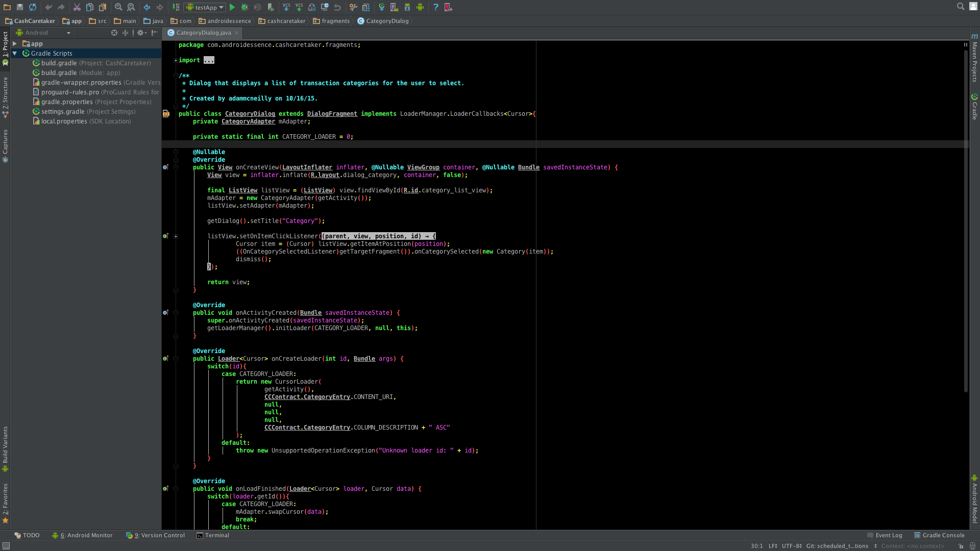This screenshot has height=551, width=980.
Task: Open Android Device Monitor icon
Action: pyautogui.click(x=420, y=7)
